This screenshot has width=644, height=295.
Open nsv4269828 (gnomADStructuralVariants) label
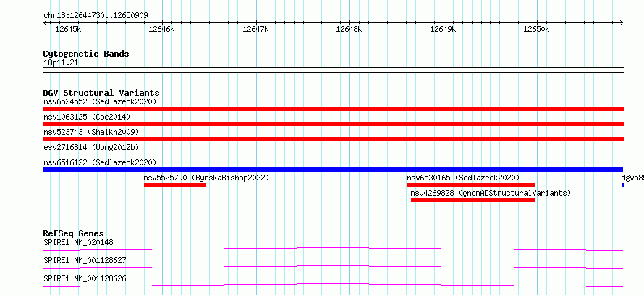click(491, 193)
